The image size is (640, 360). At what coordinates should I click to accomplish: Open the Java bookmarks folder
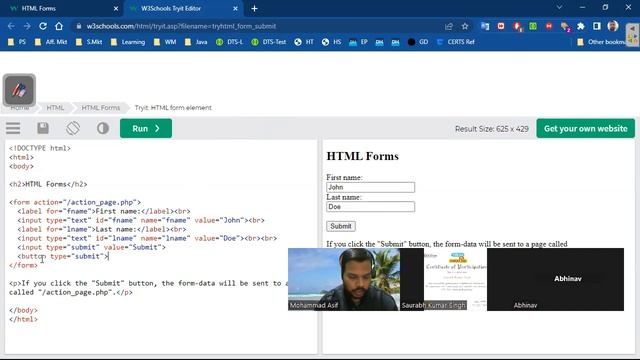click(196, 42)
